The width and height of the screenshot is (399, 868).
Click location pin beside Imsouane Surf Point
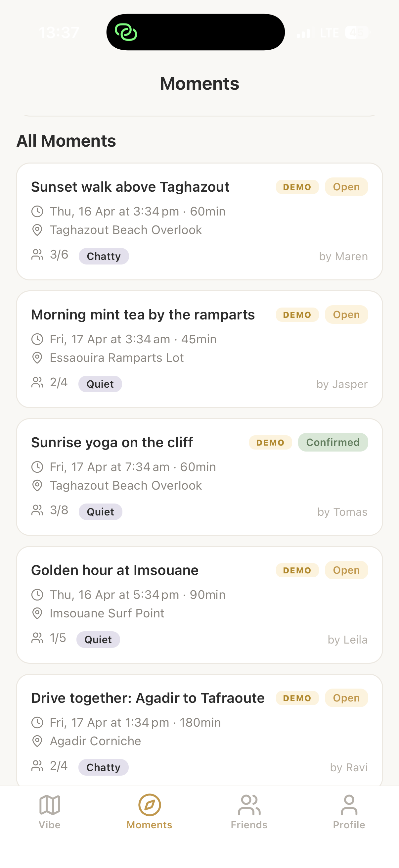(37, 613)
